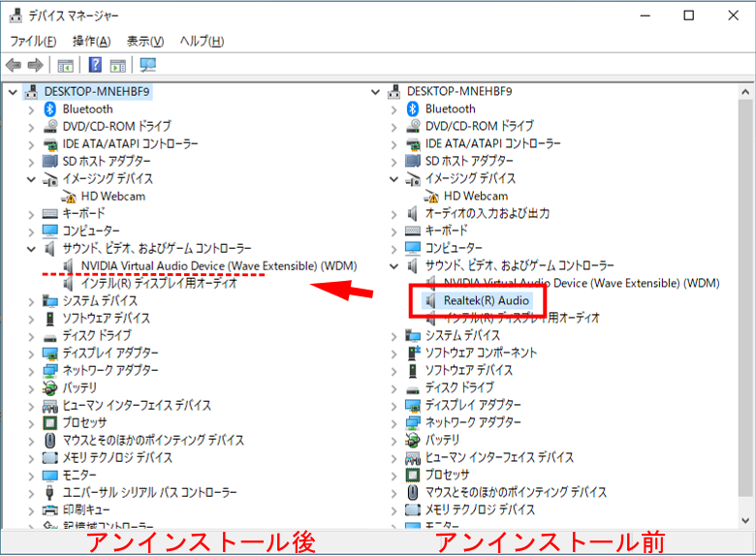This screenshot has height=556, width=756.
Task: Click the scan hardware changes monitor icon
Action: pos(147,65)
